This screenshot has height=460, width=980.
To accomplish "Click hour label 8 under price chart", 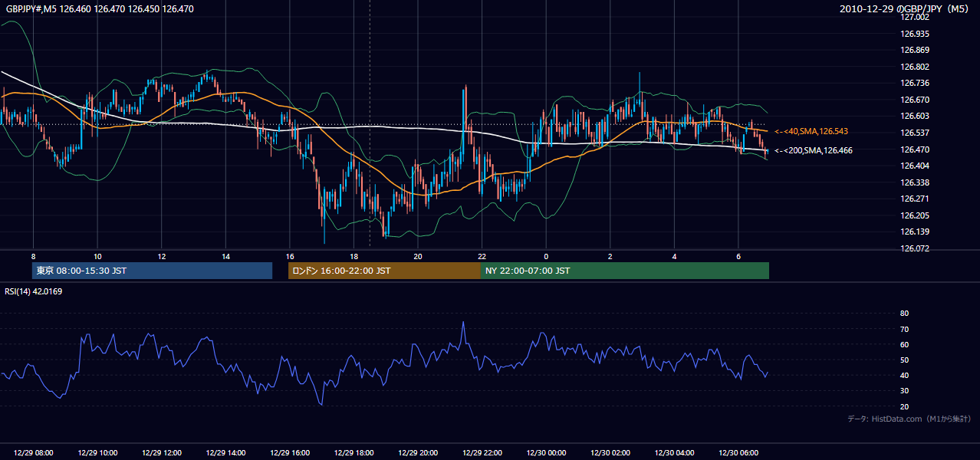I will pos(33,256).
